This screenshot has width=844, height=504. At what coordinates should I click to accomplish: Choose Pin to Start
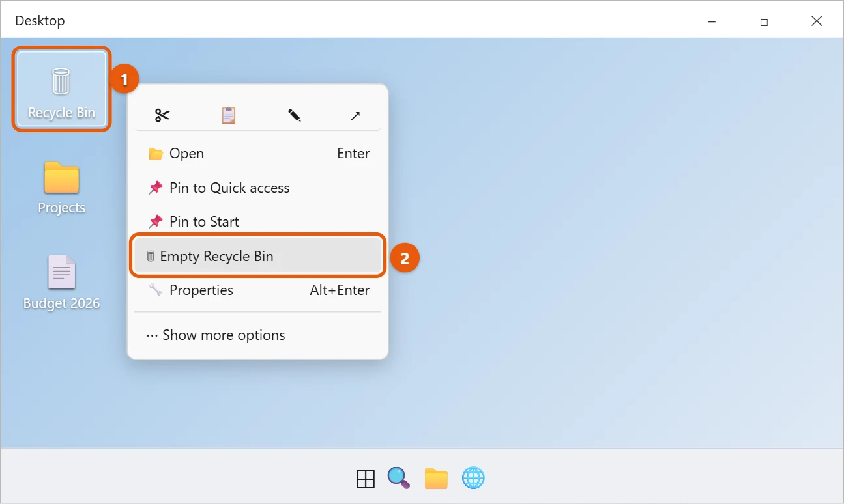[258, 222]
